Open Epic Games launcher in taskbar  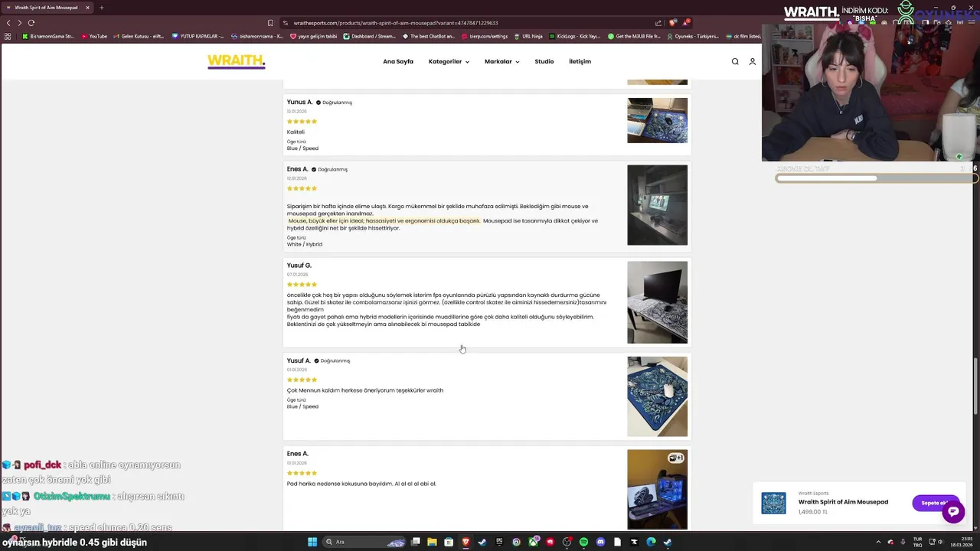click(x=499, y=542)
